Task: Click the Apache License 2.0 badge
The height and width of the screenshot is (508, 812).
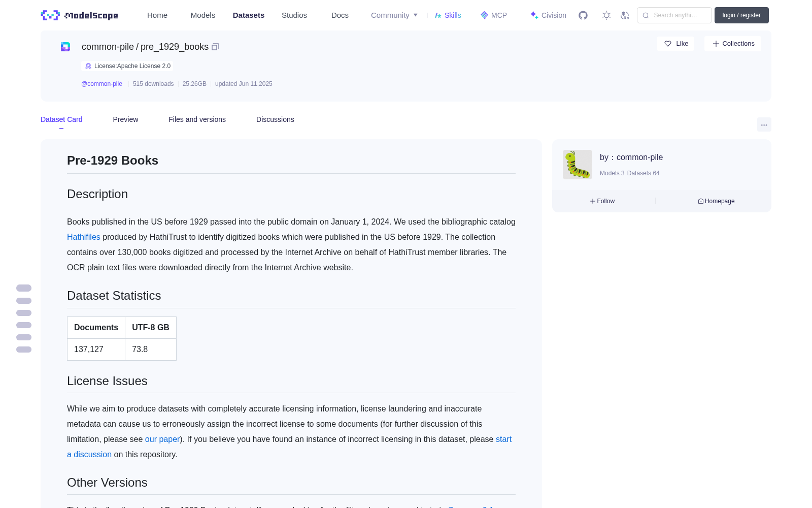Action: [127, 66]
